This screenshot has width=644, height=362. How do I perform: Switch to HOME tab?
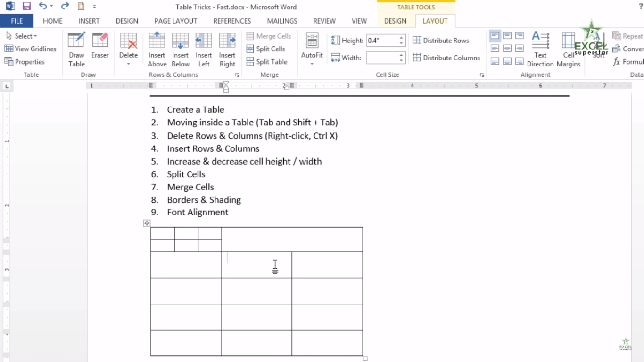pos(52,21)
